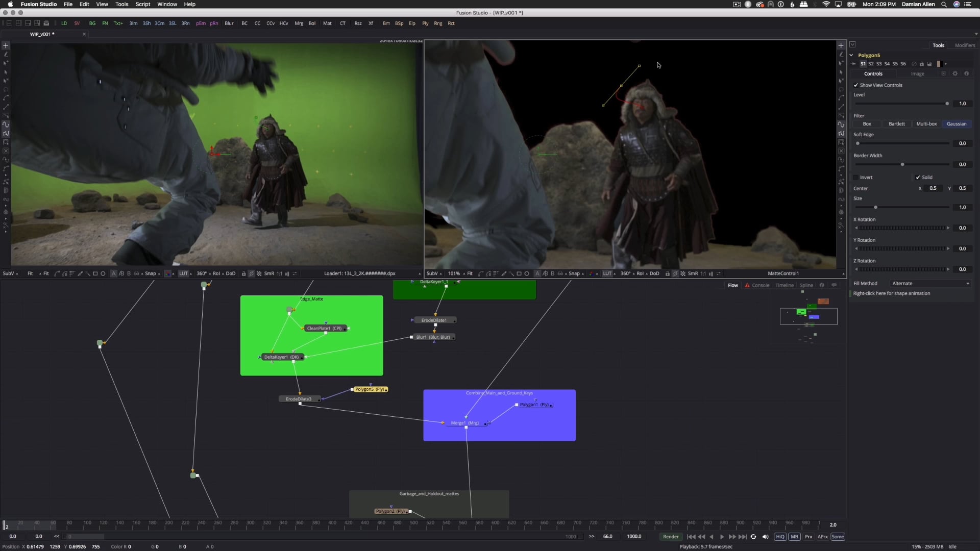Play in reverse in transport controls
This screenshot has height=551, width=980.
[712, 537]
